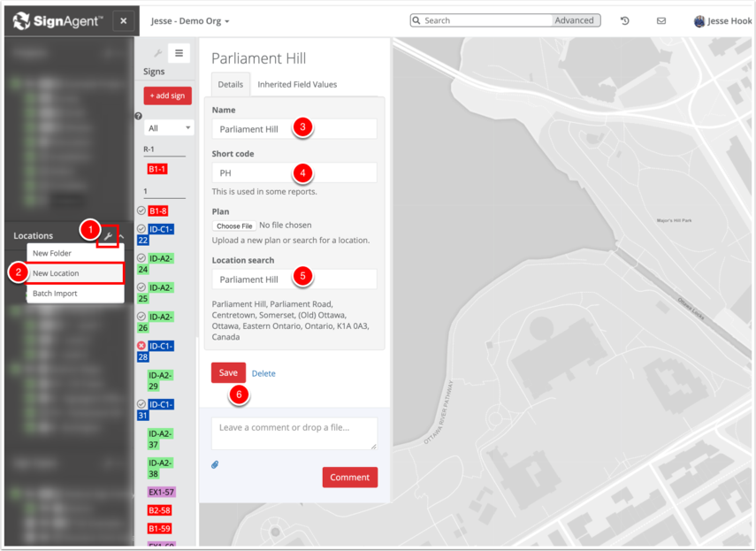Click the Short code input field
Viewport: 756px width, 551px height.
point(294,172)
